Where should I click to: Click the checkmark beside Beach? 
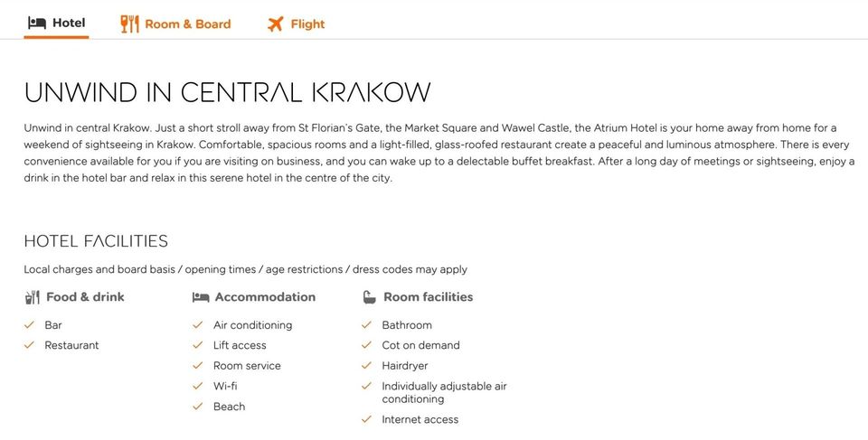(x=198, y=407)
